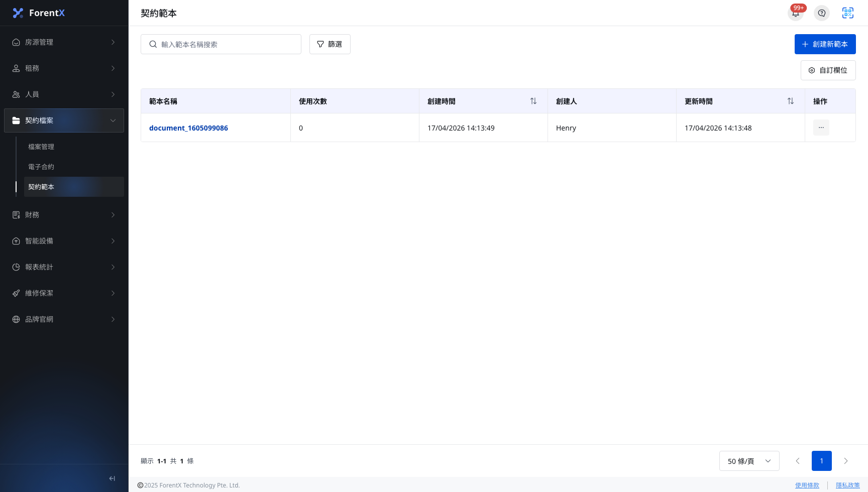The height and width of the screenshot is (492, 868).
Task: Click the 維修保潔 icon
Action: click(16, 293)
